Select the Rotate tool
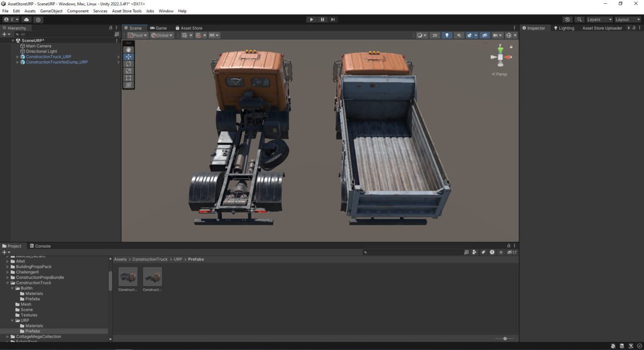644x350 pixels. [x=128, y=64]
